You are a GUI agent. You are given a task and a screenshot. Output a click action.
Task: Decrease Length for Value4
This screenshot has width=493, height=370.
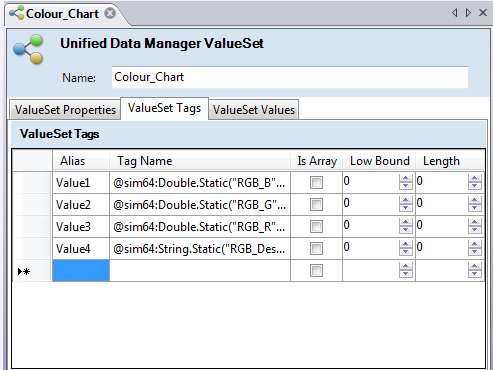pyautogui.click(x=475, y=252)
